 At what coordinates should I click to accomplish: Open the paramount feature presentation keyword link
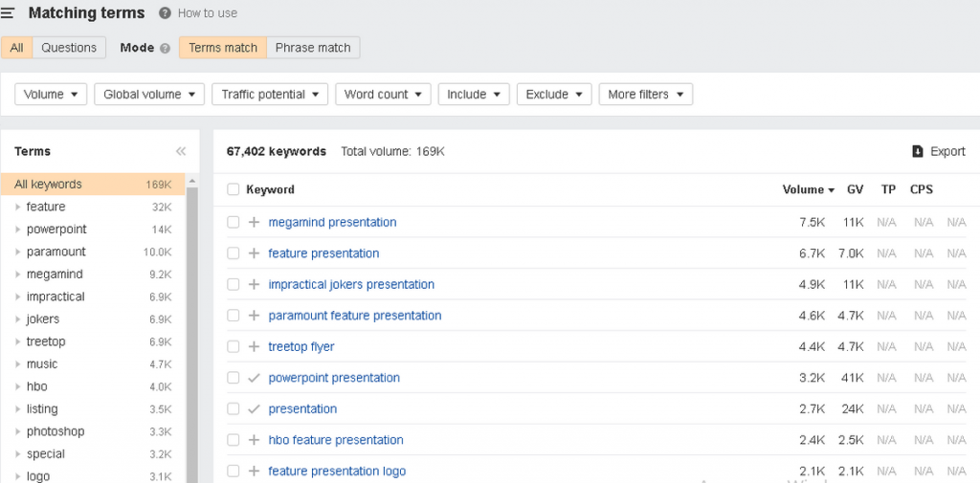pos(355,316)
